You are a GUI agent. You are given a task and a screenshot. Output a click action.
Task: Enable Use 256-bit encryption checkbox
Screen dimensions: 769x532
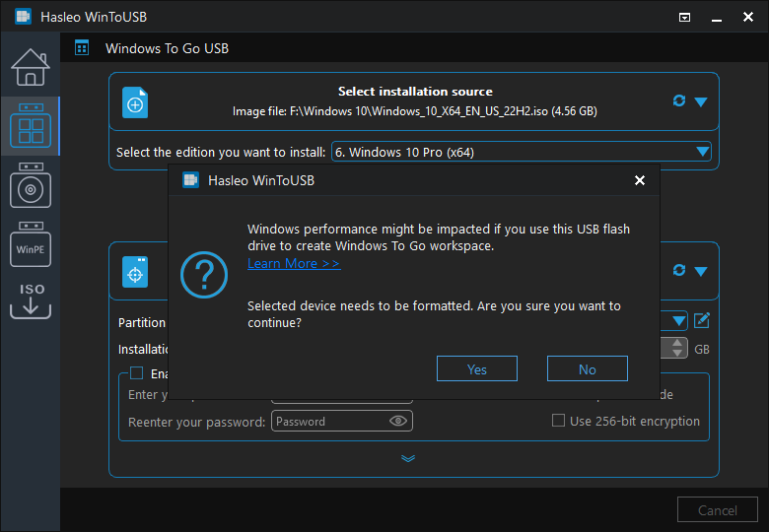pos(558,421)
